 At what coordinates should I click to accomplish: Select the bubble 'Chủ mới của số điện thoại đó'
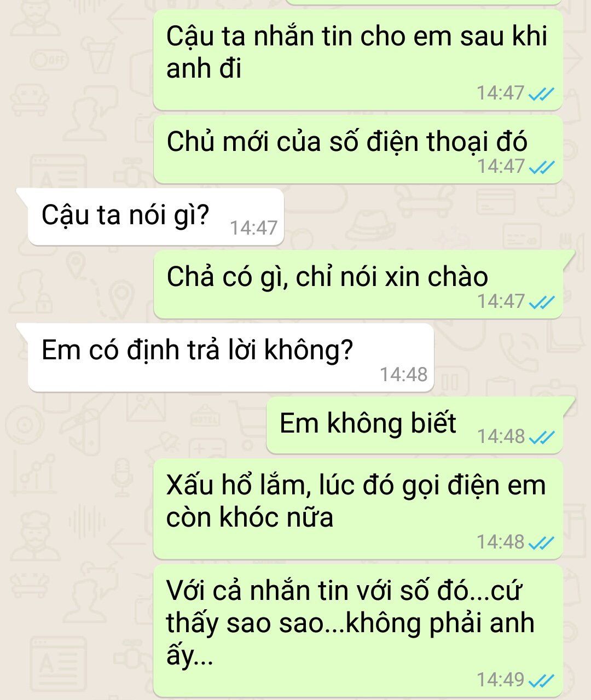pyautogui.click(x=358, y=149)
